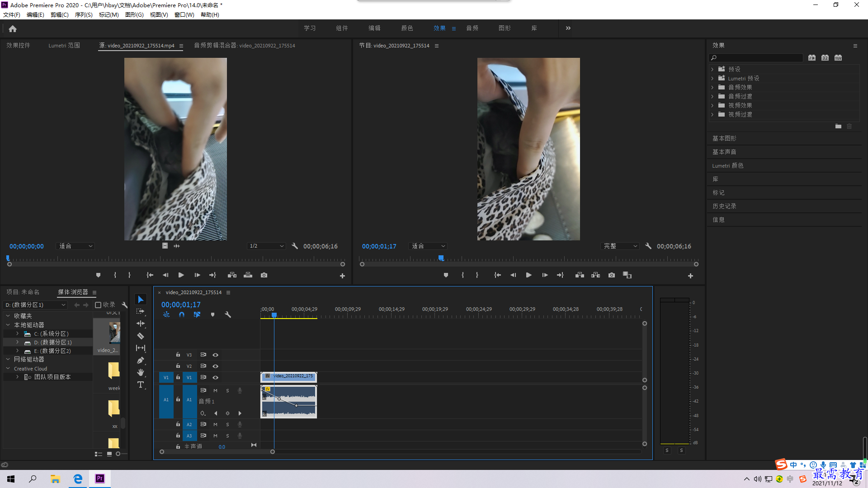Open the Lumetri 范围 tab
Screen dimensions: 868x488
64,46
